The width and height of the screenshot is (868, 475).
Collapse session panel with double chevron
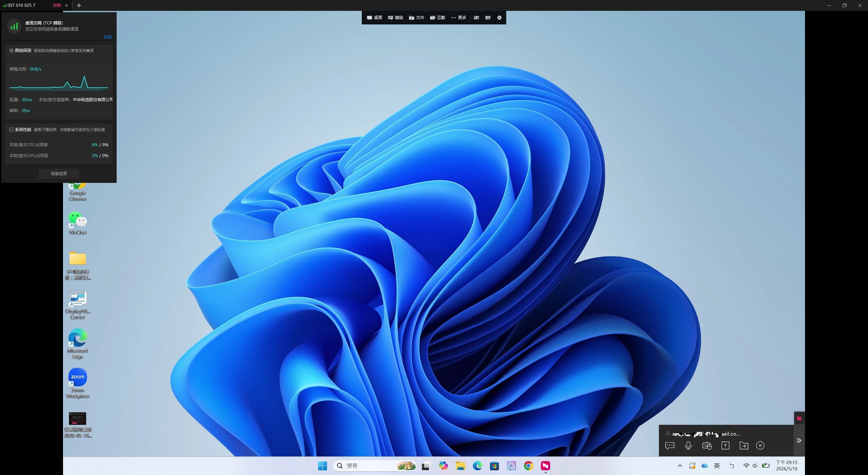(x=799, y=440)
